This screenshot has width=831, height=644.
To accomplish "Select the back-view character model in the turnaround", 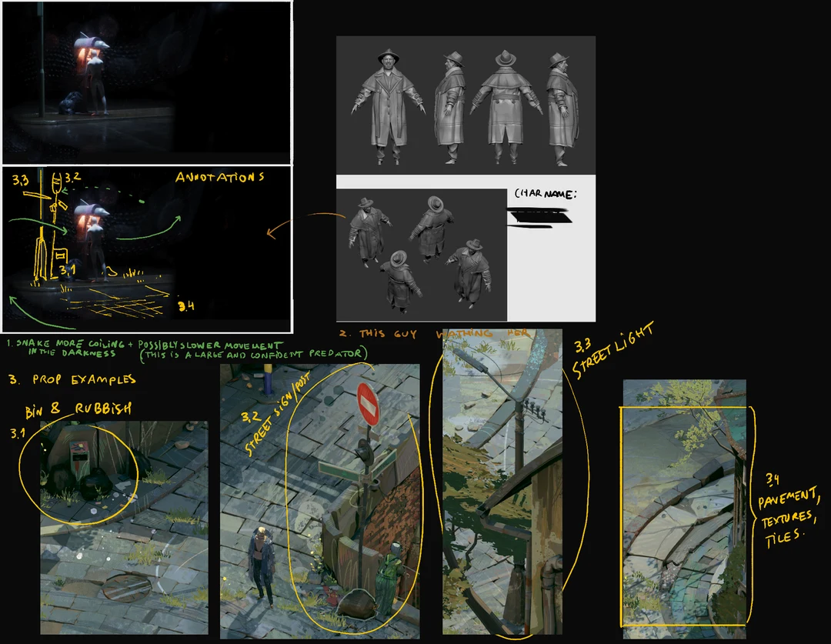I will click(506, 107).
